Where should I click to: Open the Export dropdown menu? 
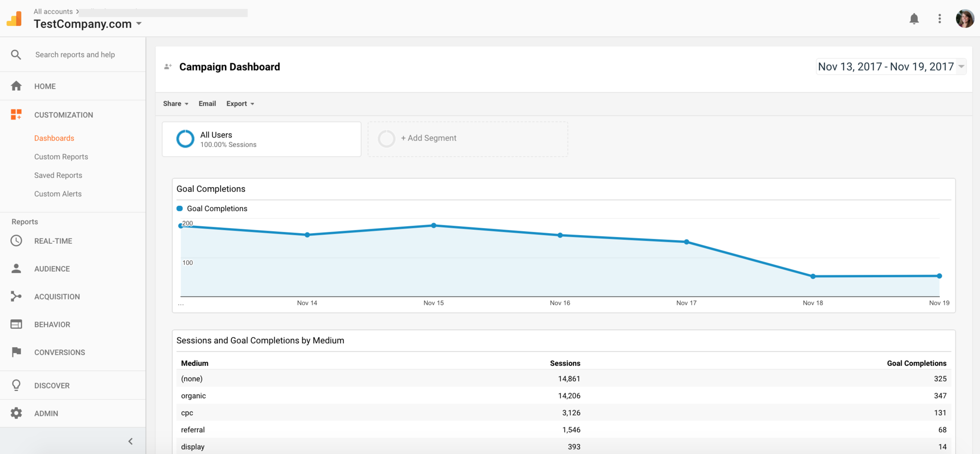(x=240, y=104)
